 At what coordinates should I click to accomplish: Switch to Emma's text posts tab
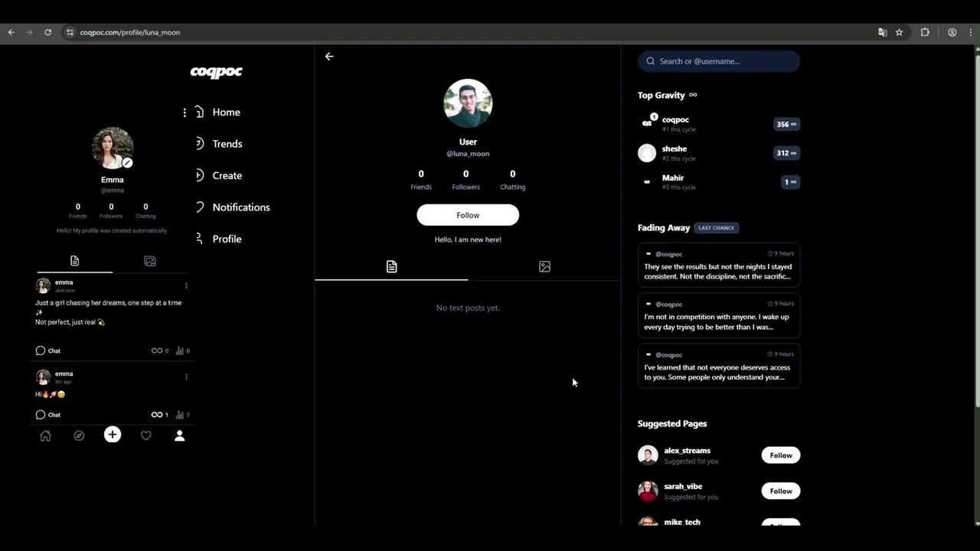pos(74,261)
